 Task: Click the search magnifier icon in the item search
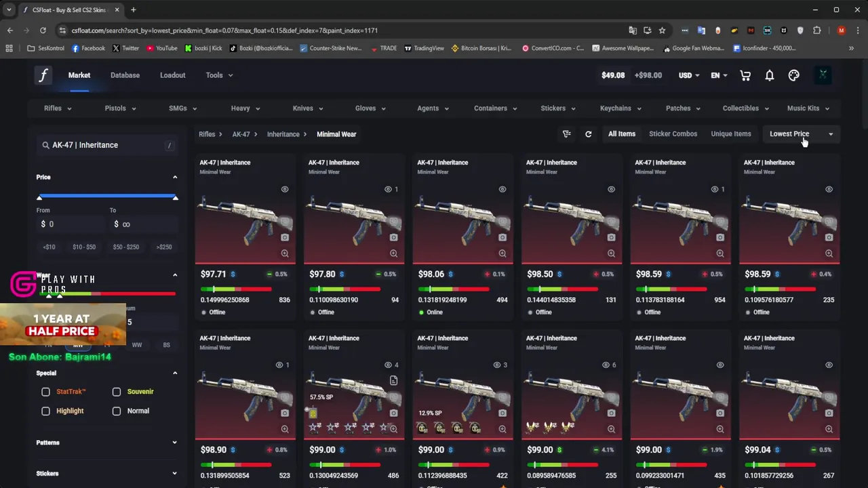click(x=45, y=145)
